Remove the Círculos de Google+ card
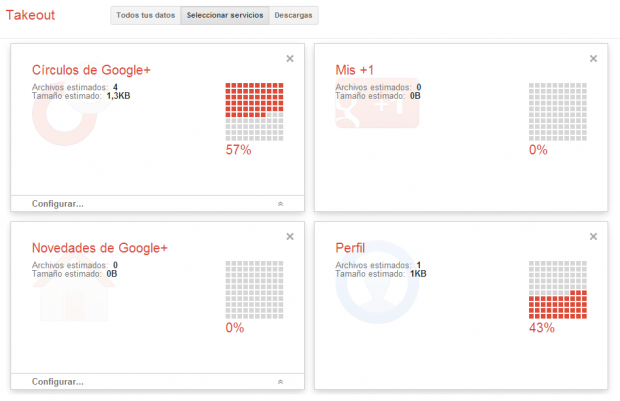This screenshot has height=401, width=620. [x=290, y=59]
